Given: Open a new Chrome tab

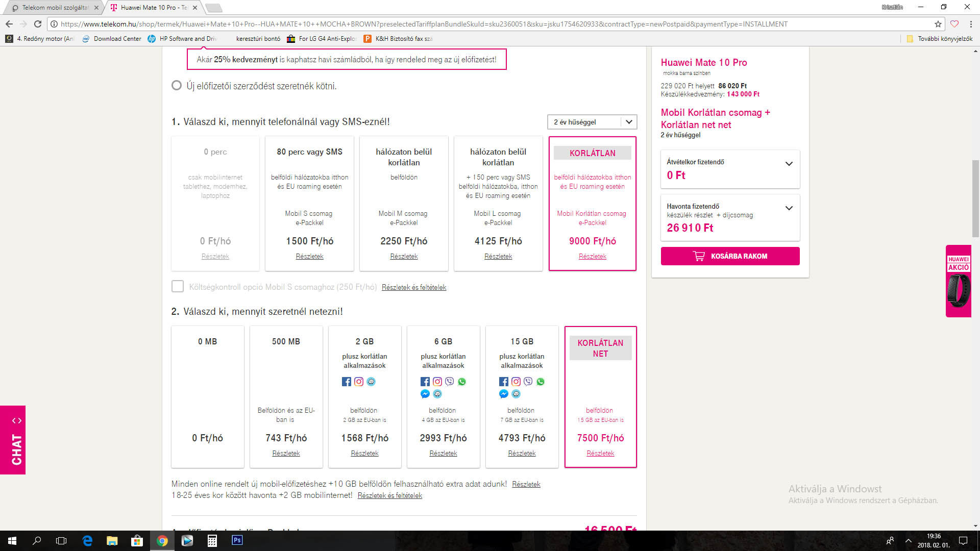Looking at the screenshot, I should [x=213, y=8].
